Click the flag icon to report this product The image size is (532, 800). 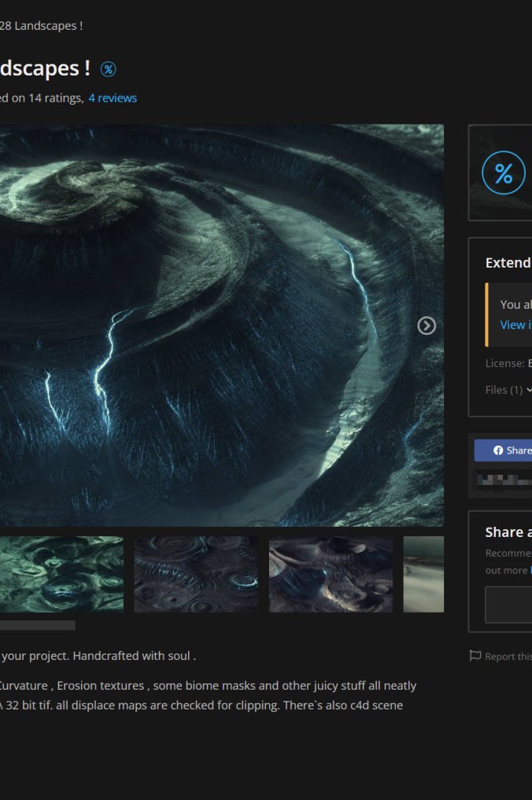pos(475,656)
